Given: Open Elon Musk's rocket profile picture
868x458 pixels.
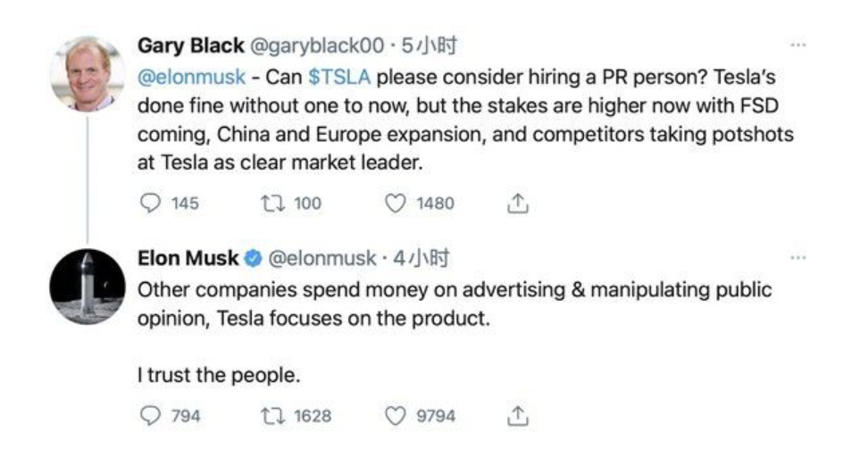Looking at the screenshot, I should [x=88, y=286].
